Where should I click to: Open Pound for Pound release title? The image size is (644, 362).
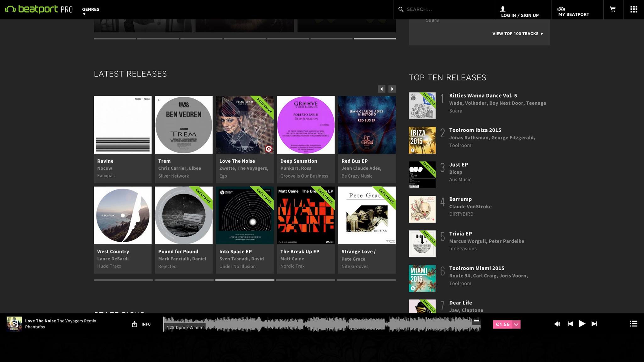[178, 251]
